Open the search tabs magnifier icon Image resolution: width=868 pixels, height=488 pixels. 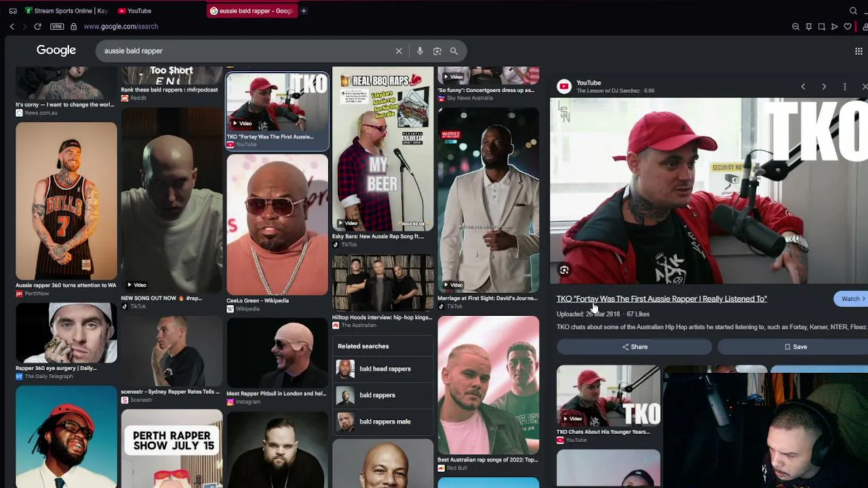click(x=853, y=11)
